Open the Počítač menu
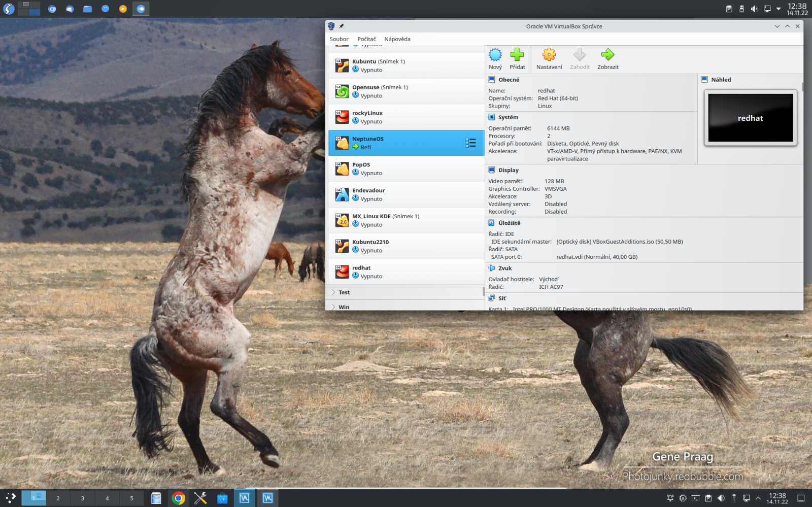The width and height of the screenshot is (812, 507). 366,39
